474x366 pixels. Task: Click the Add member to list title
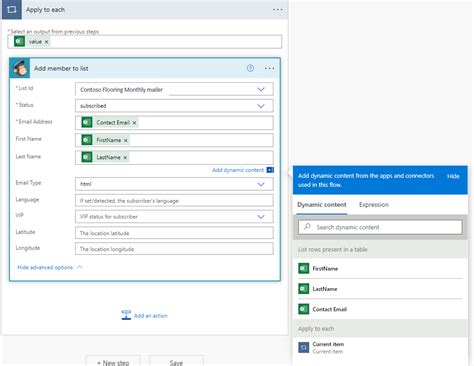coord(61,68)
